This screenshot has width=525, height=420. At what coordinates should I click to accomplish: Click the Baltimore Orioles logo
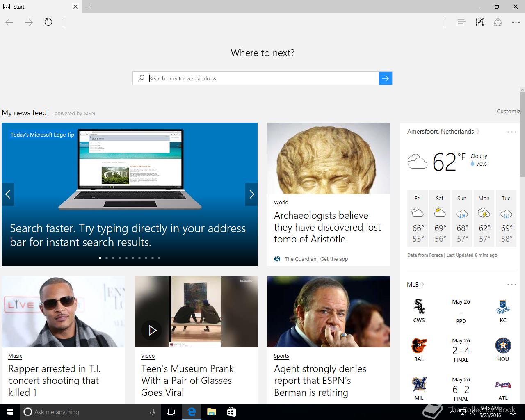419,346
